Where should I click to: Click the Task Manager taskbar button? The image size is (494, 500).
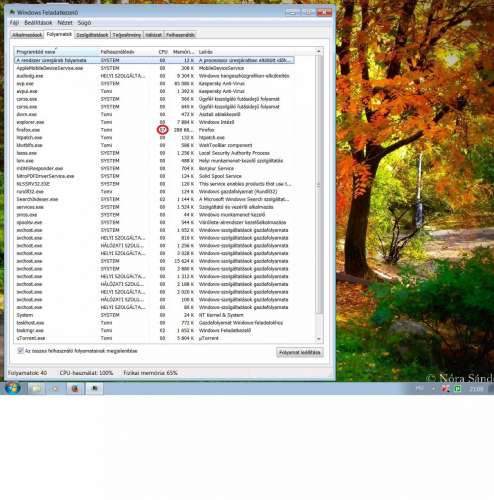coord(95,388)
